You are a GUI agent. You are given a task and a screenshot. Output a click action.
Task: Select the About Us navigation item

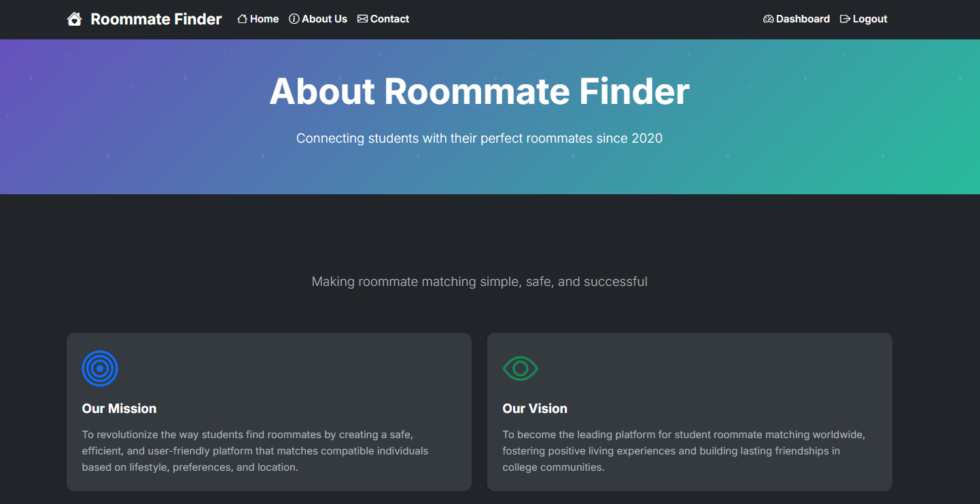coord(322,18)
